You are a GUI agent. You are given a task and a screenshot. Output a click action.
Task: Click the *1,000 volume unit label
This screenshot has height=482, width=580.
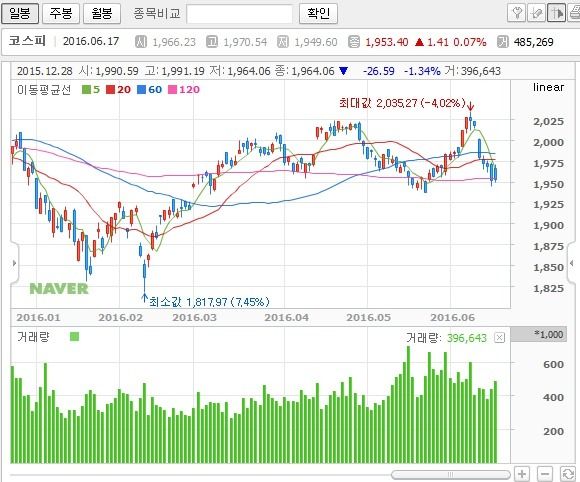pyautogui.click(x=549, y=334)
